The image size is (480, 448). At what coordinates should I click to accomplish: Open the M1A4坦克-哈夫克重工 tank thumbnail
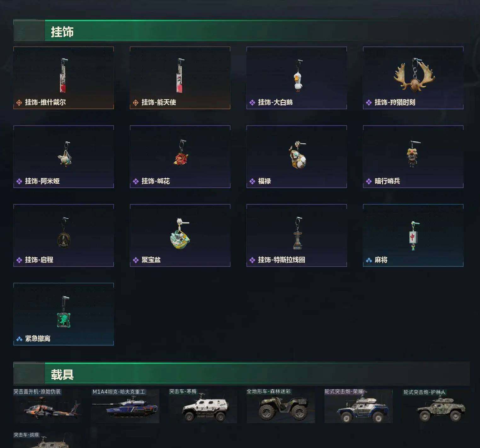click(x=125, y=406)
